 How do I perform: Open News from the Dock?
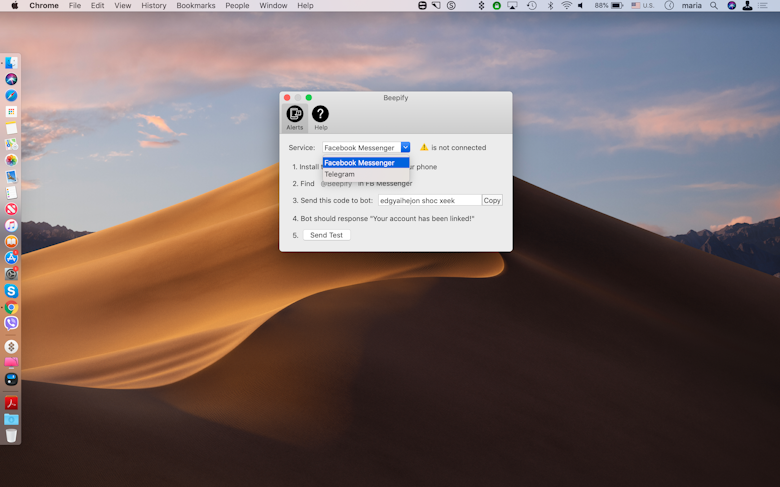pos(11,209)
